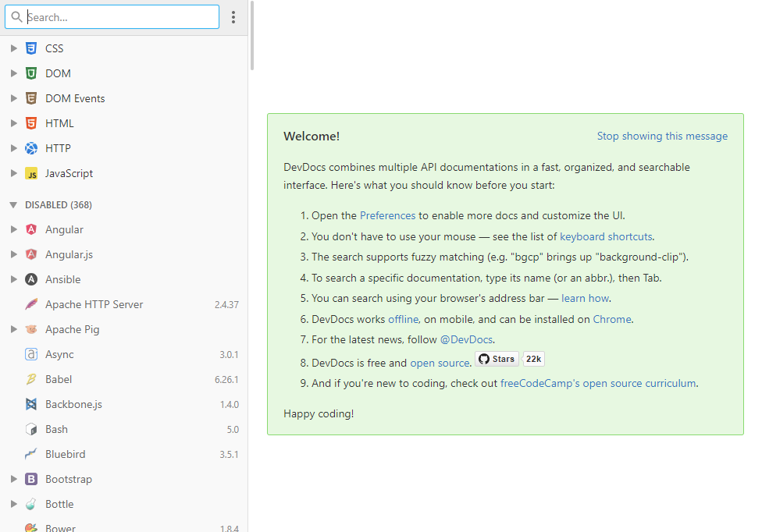This screenshot has height=532, width=762.
Task: Click the Async library icon
Action: [31, 354]
